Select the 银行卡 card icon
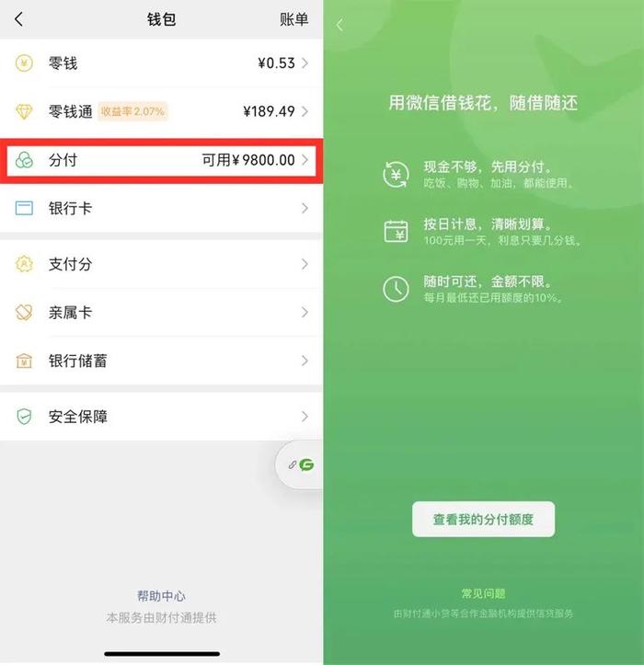The width and height of the screenshot is (644, 665). [x=24, y=208]
